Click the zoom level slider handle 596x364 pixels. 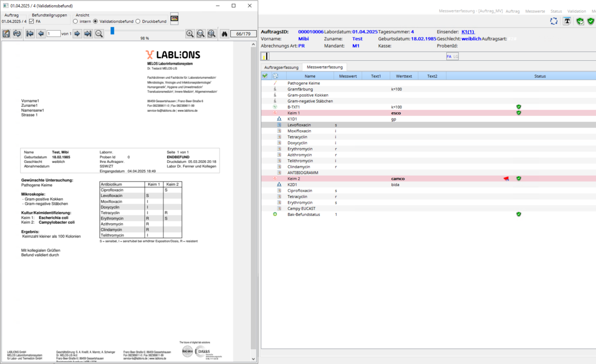point(112,31)
